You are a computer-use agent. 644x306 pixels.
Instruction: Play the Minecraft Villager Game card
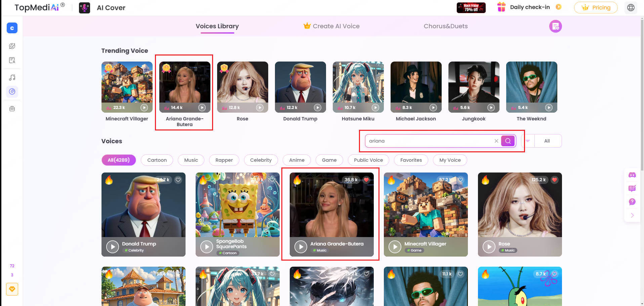point(395,247)
